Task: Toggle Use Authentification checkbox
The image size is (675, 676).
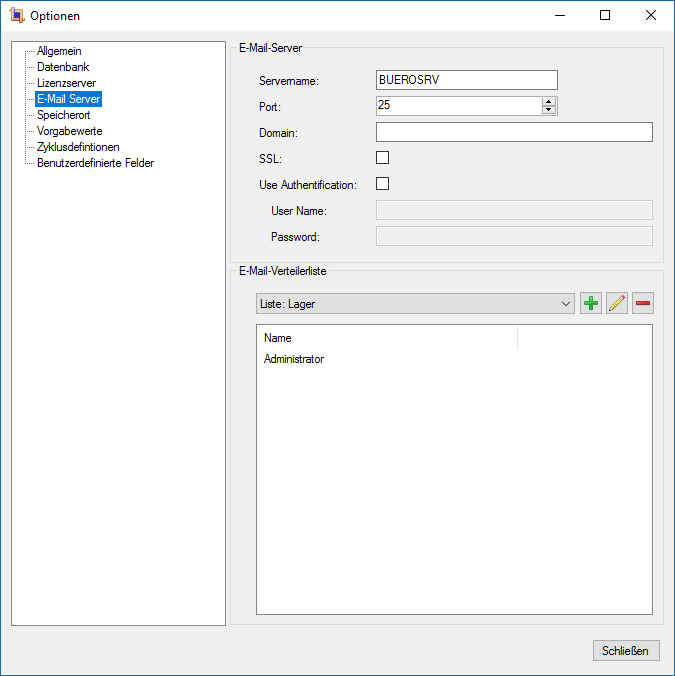Action: 382,184
